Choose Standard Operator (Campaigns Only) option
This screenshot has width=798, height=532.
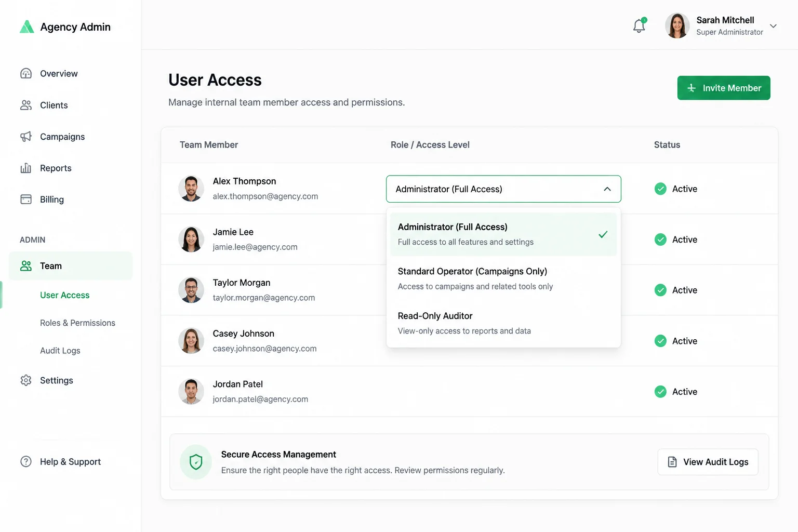[503, 278]
